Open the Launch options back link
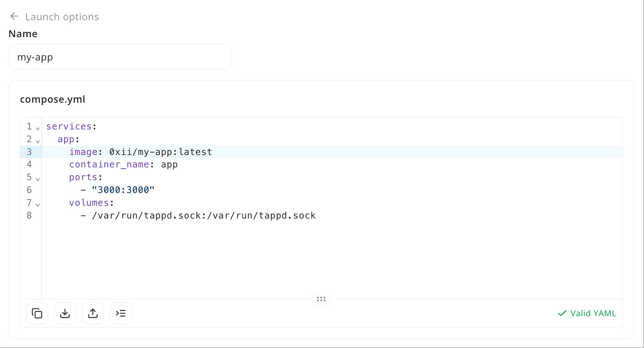 [62, 17]
